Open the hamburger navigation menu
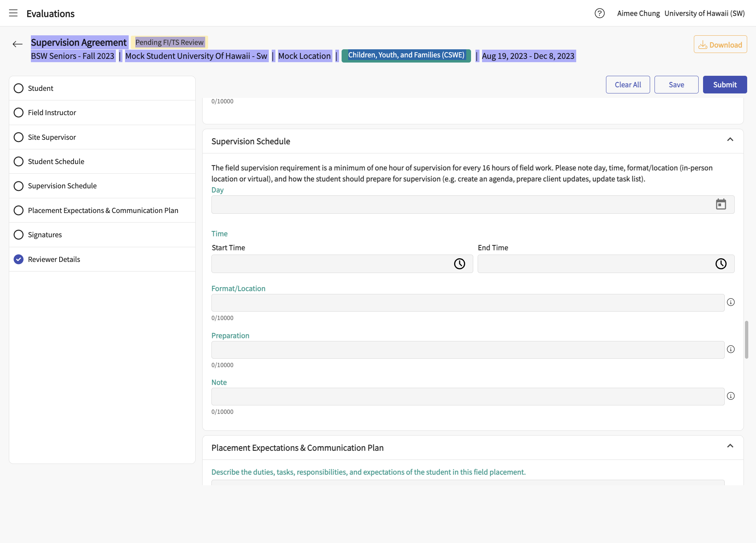 (x=13, y=13)
